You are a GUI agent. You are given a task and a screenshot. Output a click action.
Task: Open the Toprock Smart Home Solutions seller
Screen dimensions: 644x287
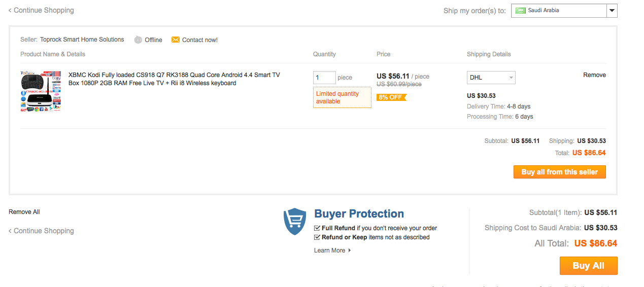[x=82, y=40]
